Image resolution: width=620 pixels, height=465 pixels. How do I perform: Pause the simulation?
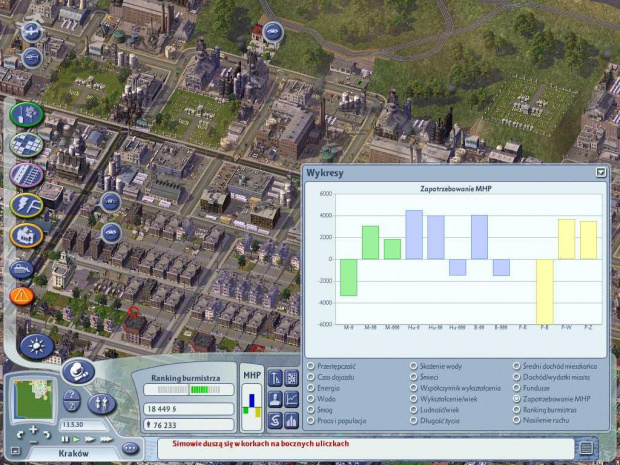pyautogui.click(x=65, y=439)
